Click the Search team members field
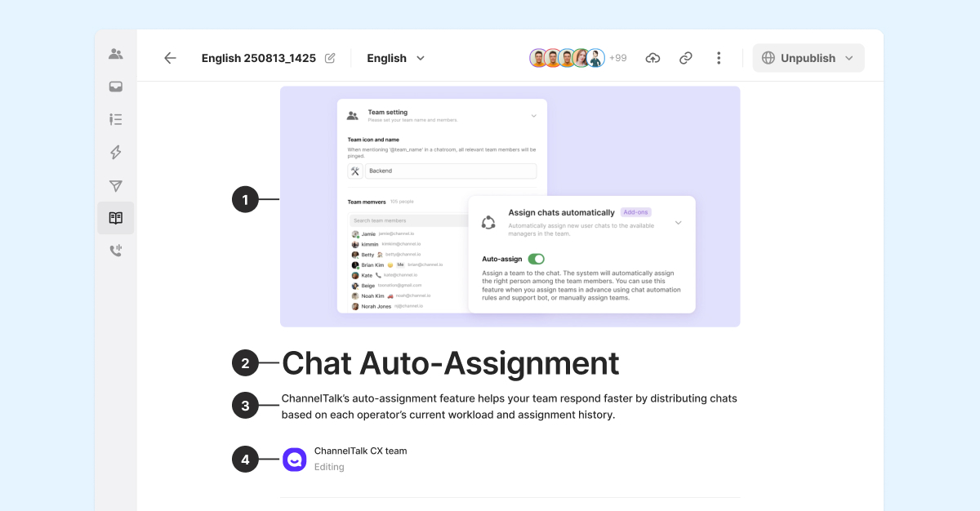Image resolution: width=980 pixels, height=511 pixels. coord(408,220)
